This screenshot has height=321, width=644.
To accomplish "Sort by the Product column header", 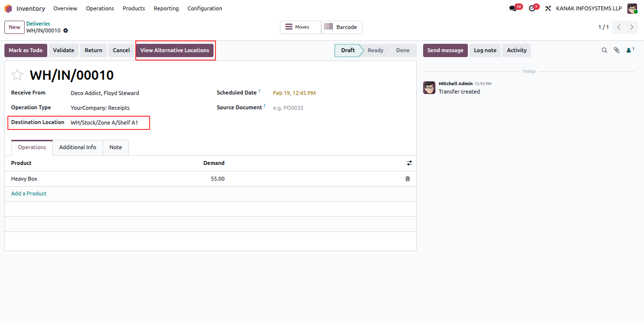I will 21,163.
